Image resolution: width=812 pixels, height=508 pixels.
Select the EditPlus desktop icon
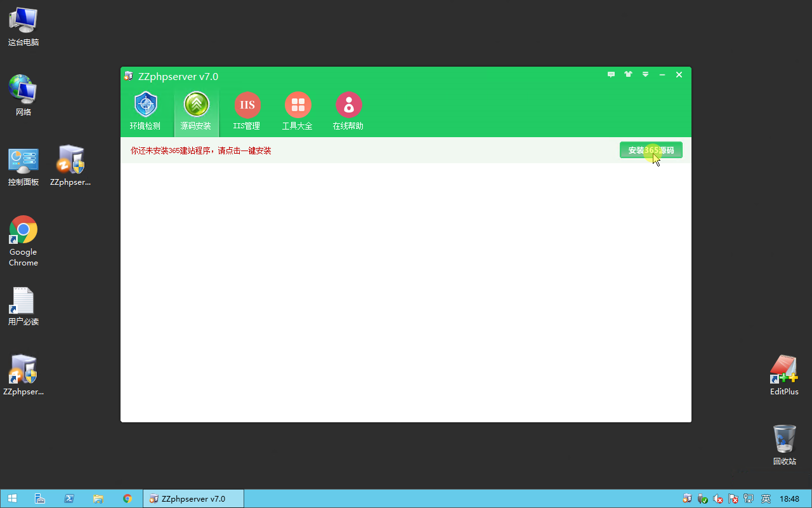[x=784, y=376]
